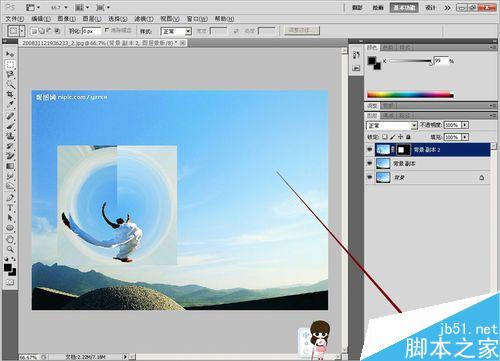Select the Dodge tool
500x361 pixels.
point(10,186)
